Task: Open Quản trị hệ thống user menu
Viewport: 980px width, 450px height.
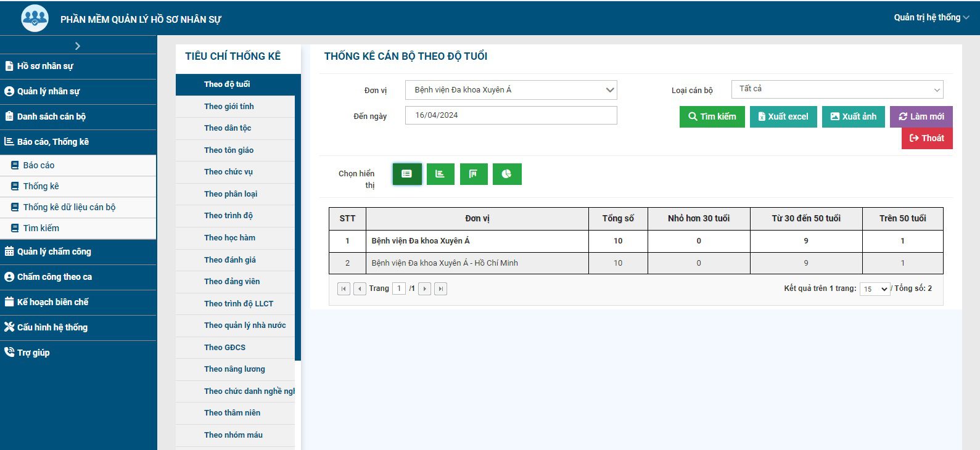Action: [x=931, y=17]
